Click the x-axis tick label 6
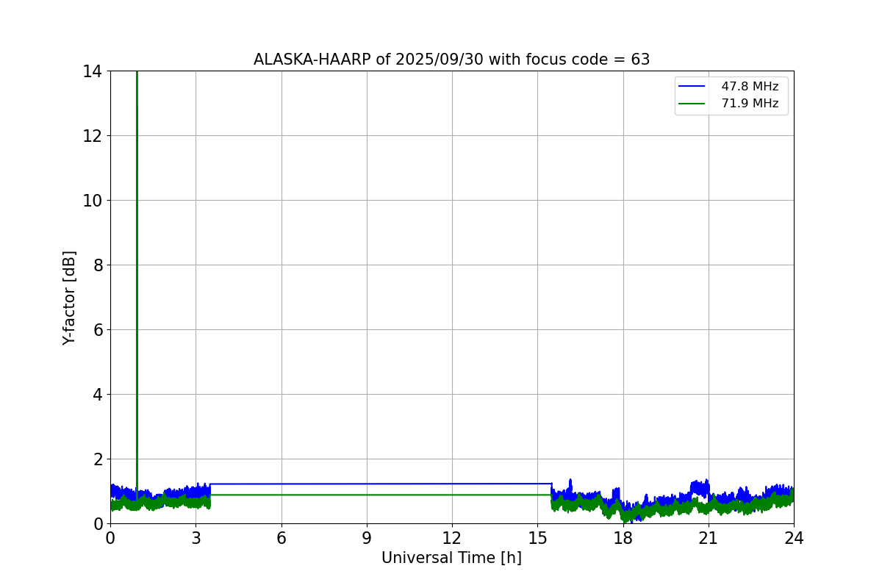This screenshot has width=882, height=588. click(x=281, y=538)
